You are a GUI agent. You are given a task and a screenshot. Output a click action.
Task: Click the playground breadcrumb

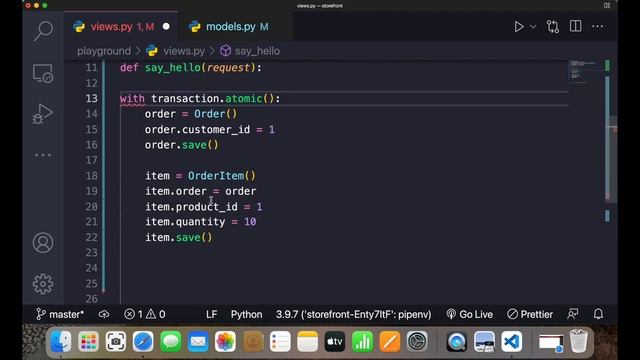(104, 51)
